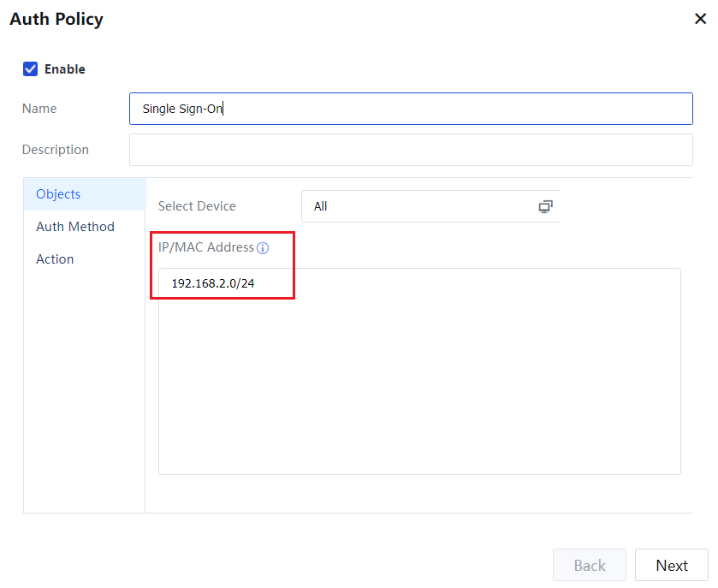Click the Description field label

point(56,150)
